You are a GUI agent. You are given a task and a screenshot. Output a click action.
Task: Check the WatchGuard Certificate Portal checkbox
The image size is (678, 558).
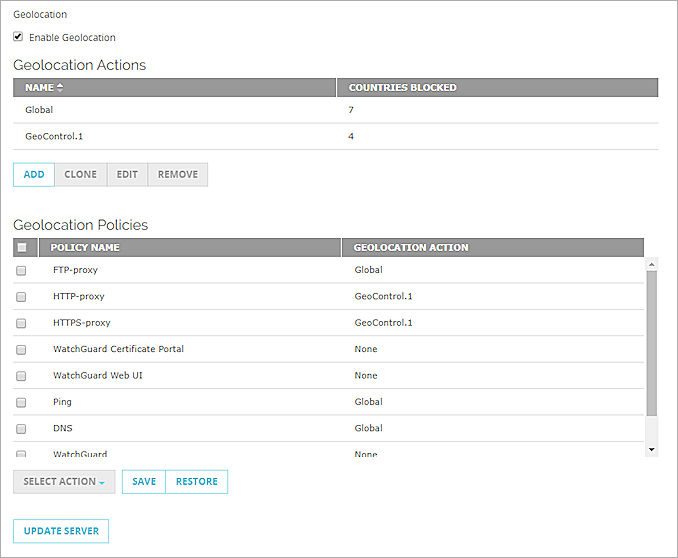[21, 349]
